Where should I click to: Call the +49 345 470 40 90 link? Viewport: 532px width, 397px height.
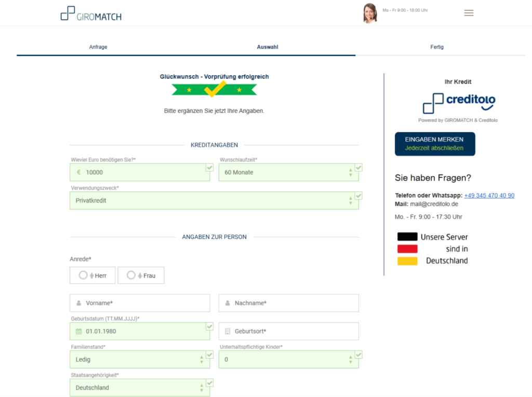tap(489, 195)
